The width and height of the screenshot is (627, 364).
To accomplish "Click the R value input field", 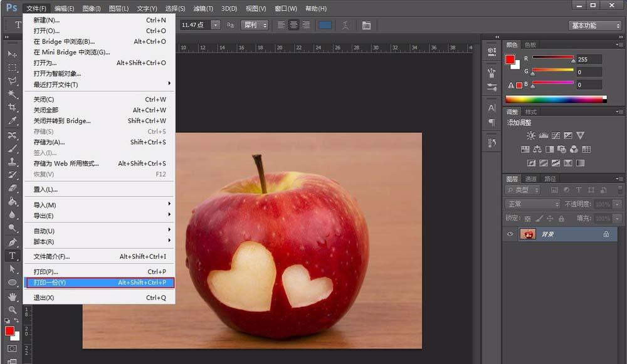I will pos(588,60).
